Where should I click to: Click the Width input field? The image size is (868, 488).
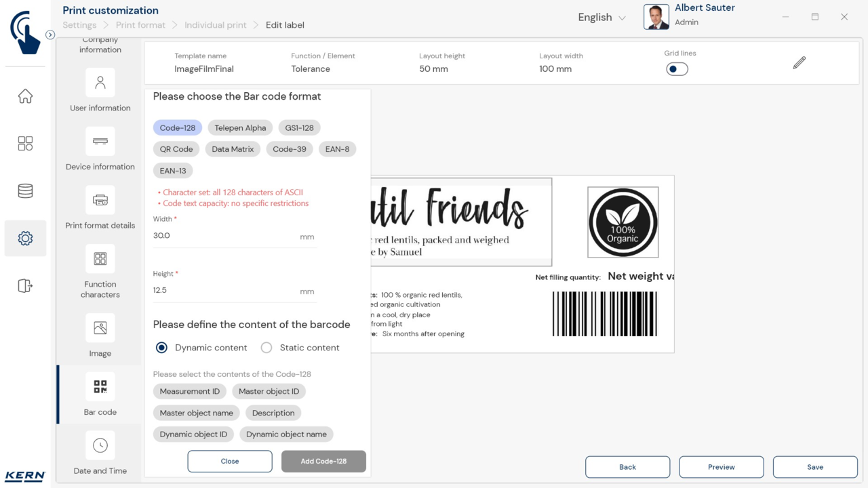(224, 236)
